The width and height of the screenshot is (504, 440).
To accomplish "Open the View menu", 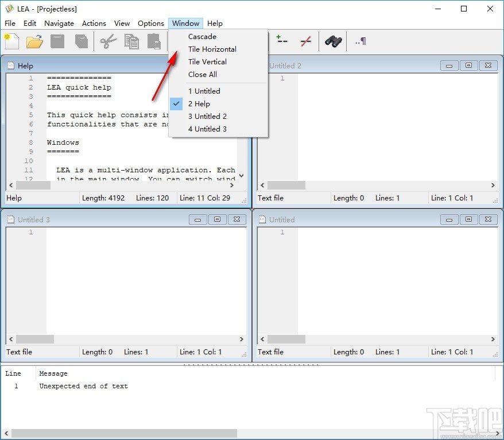I will 122,23.
